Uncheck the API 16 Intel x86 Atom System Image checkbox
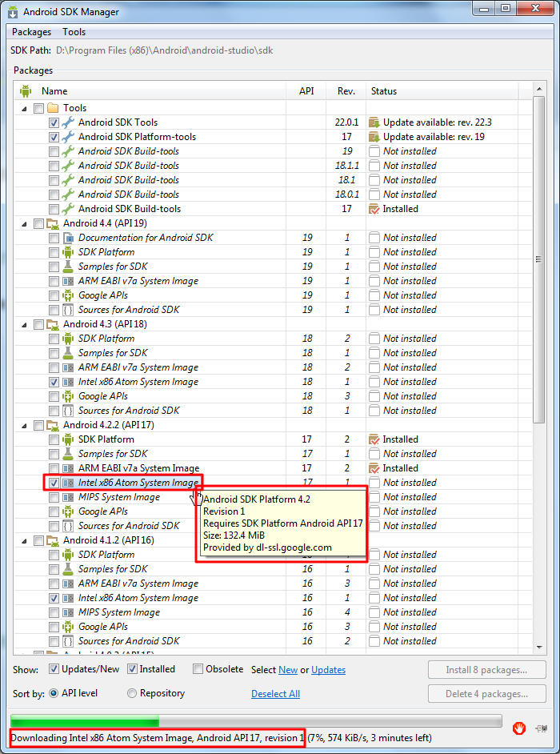This screenshot has width=560, height=754. point(54,599)
